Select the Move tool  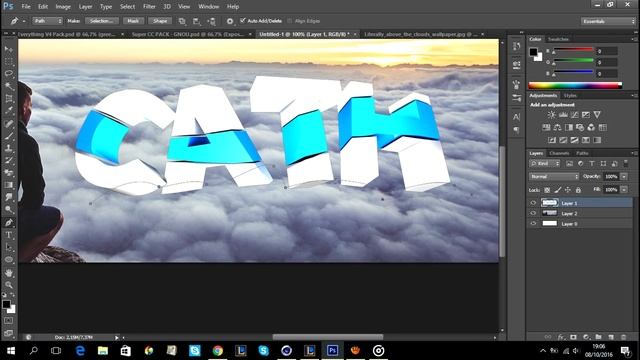pyautogui.click(x=9, y=49)
